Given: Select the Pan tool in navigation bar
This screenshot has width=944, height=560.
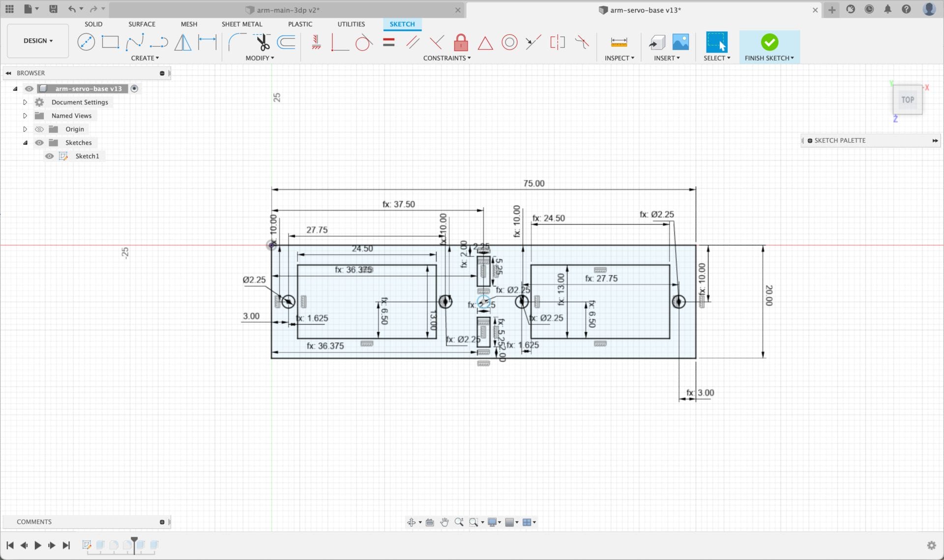Looking at the screenshot, I should tap(444, 522).
